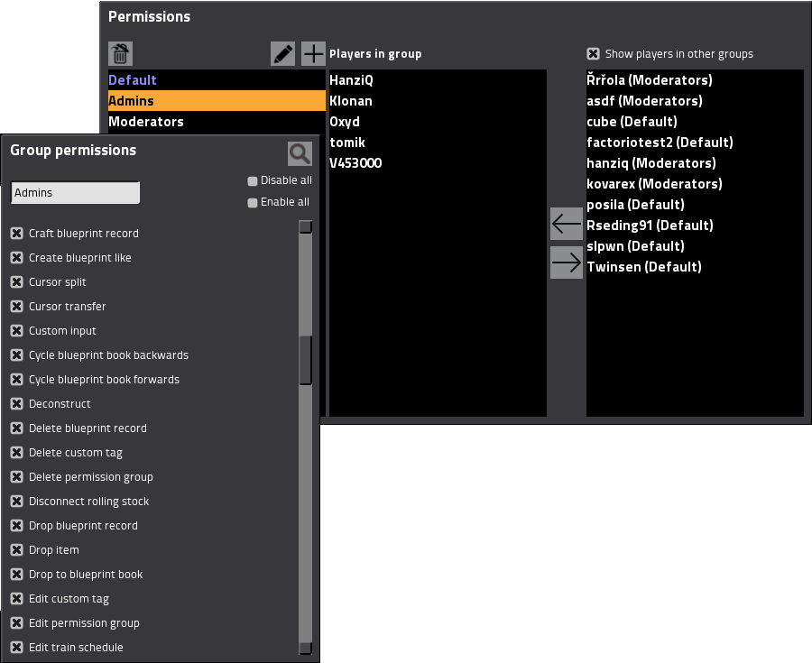Image resolution: width=812 pixels, height=663 pixels.
Task: Select player tomik in group list
Action: pyautogui.click(x=438, y=143)
